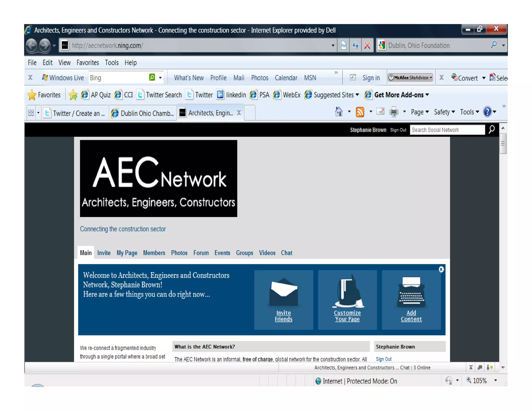This screenshot has width=532, height=411.
Task: Expand the Suggested Sites dropdown
Action: 357,95
